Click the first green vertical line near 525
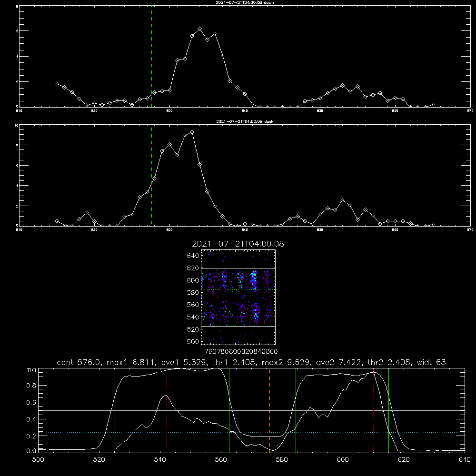Image resolution: width=476 pixels, height=476 pixels. click(115, 410)
